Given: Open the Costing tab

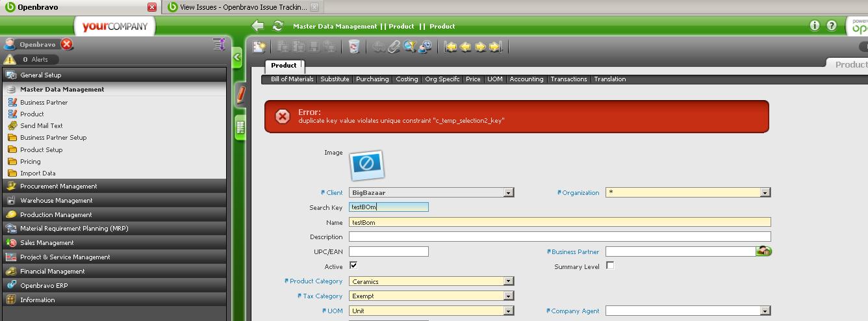Looking at the screenshot, I should point(407,79).
